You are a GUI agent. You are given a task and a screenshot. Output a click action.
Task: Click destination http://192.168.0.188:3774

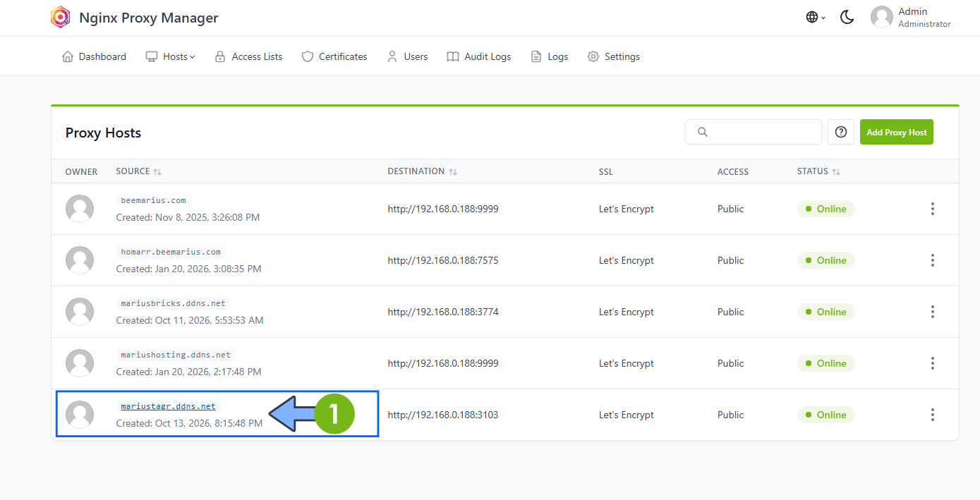click(x=443, y=312)
